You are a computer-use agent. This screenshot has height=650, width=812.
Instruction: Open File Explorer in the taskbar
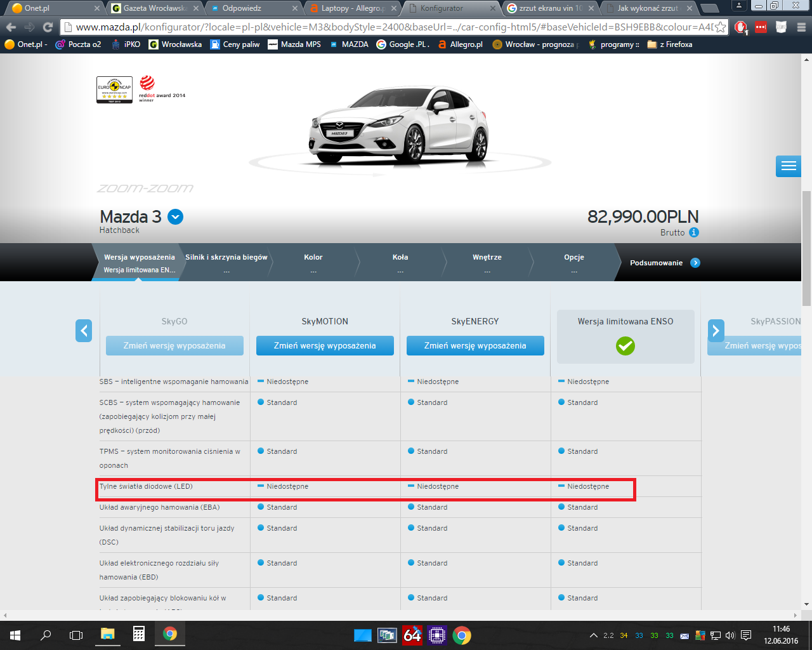tap(107, 634)
